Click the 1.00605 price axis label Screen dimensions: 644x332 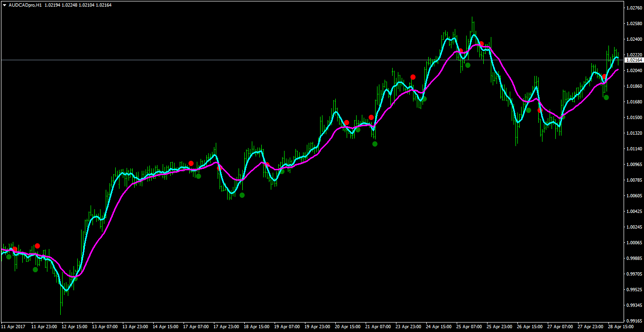[x=634, y=196]
